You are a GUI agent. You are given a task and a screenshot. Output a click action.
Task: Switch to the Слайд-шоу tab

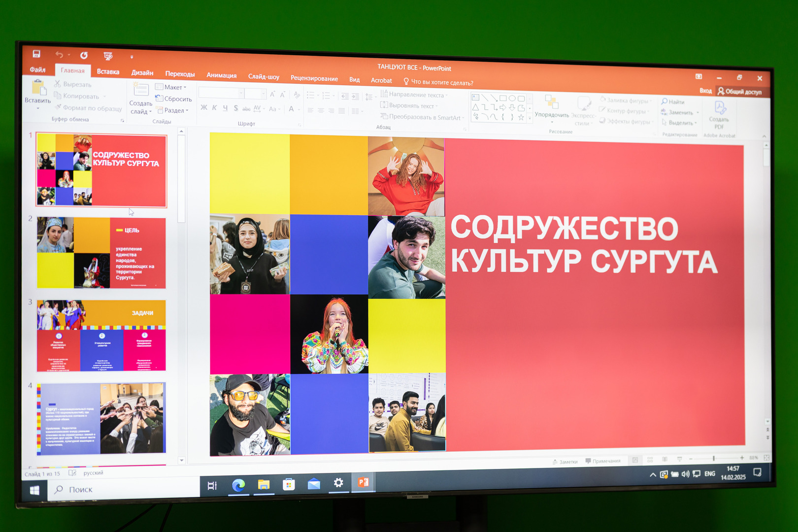pos(264,76)
